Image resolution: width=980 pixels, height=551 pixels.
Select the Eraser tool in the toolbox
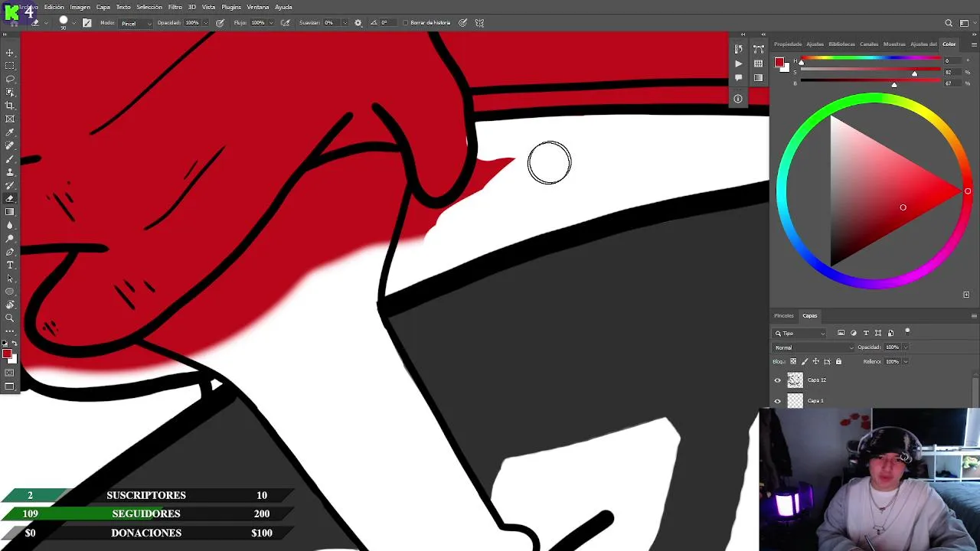pyautogui.click(x=10, y=198)
